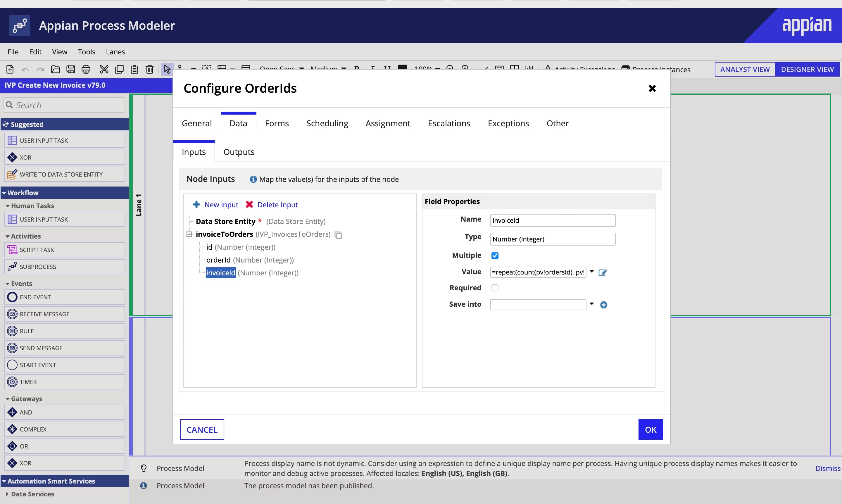The height and width of the screenshot is (504, 842).
Task: Select XOR under the Gateways section
Action: [x=65, y=463]
